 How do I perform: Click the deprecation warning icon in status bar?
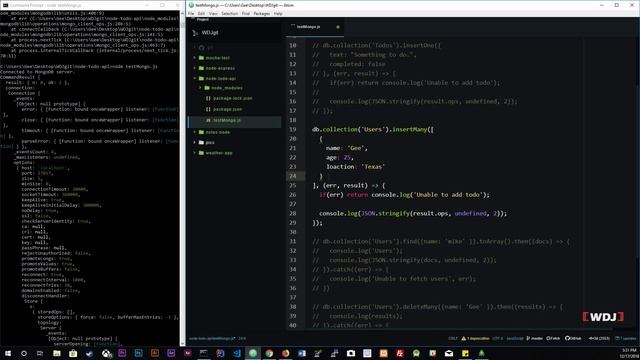point(464,338)
